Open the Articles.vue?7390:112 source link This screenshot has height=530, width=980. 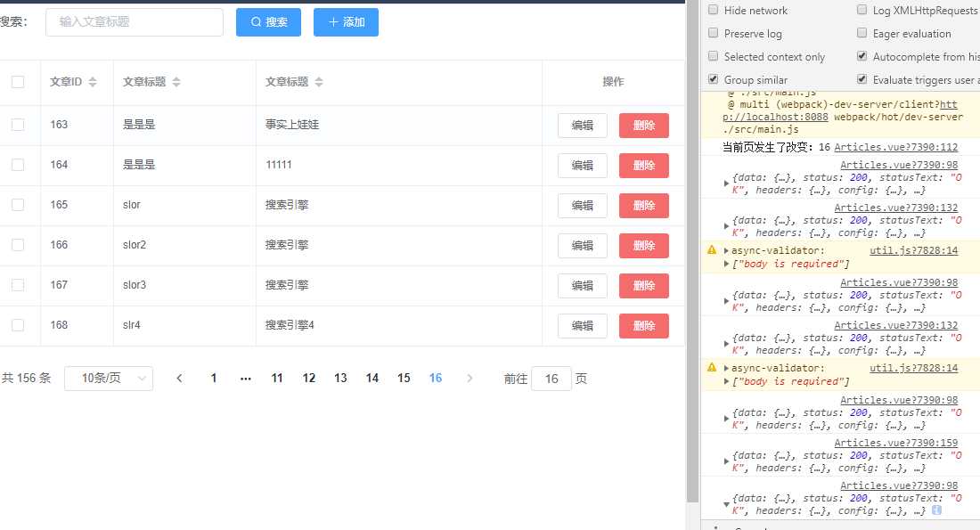[897, 146]
